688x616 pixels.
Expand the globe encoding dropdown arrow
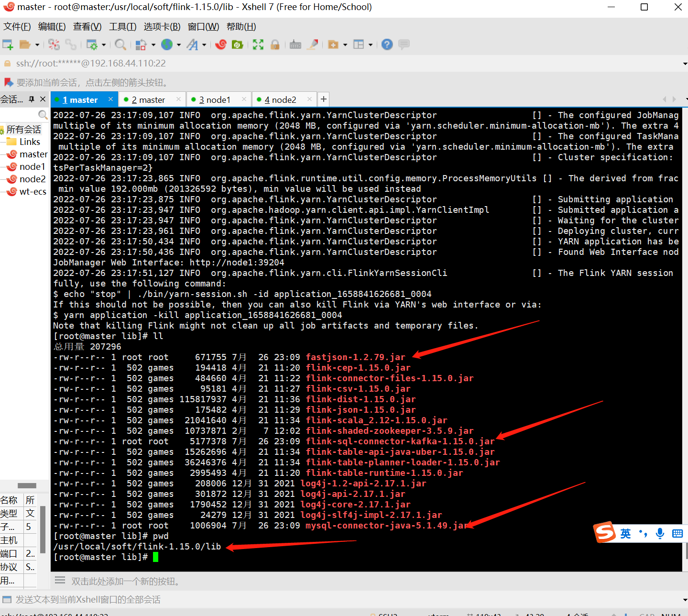tap(179, 45)
